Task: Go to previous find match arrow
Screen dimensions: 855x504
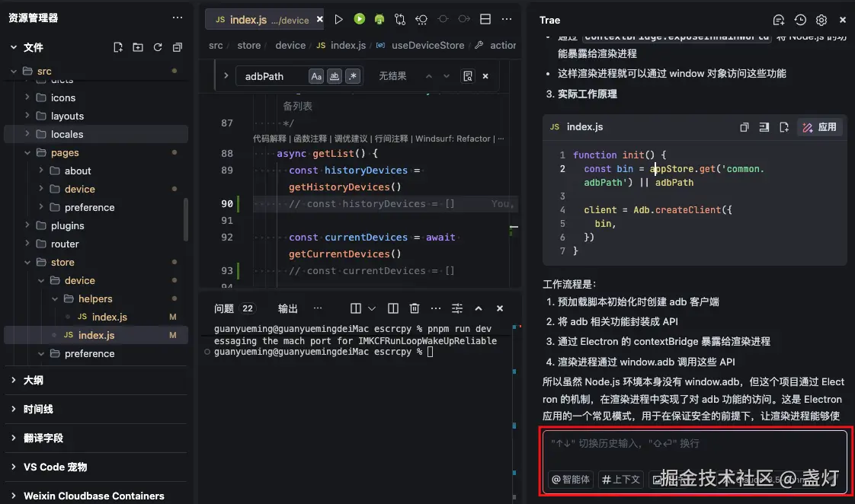Action: coord(428,76)
